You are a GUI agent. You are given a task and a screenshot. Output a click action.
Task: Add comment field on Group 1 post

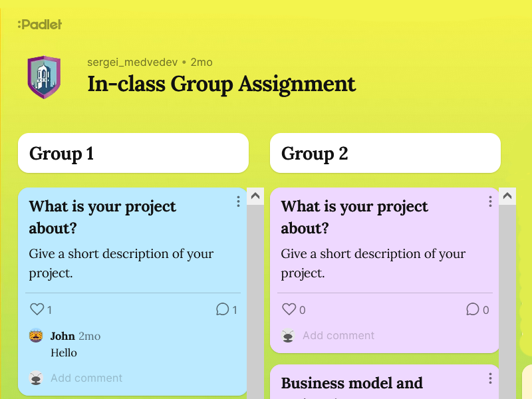pos(86,378)
